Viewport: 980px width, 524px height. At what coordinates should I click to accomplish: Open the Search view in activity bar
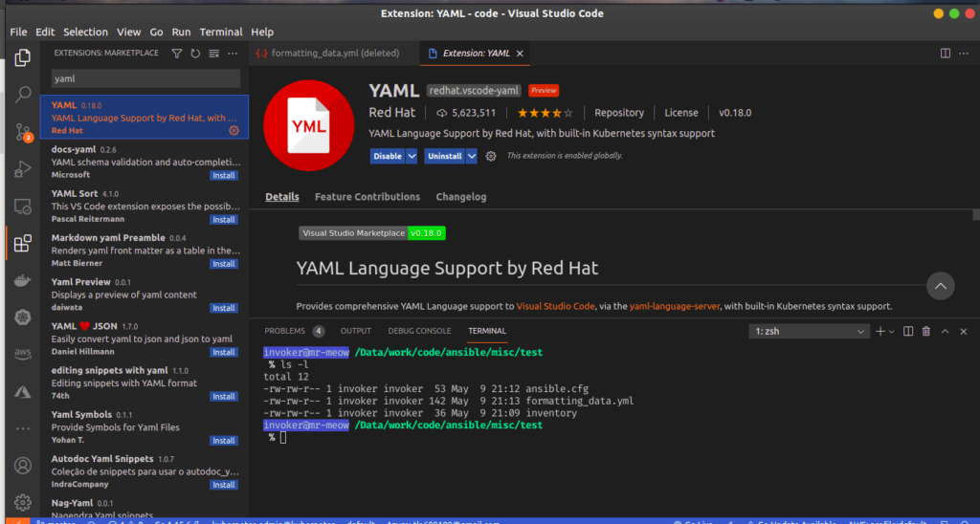click(x=23, y=95)
